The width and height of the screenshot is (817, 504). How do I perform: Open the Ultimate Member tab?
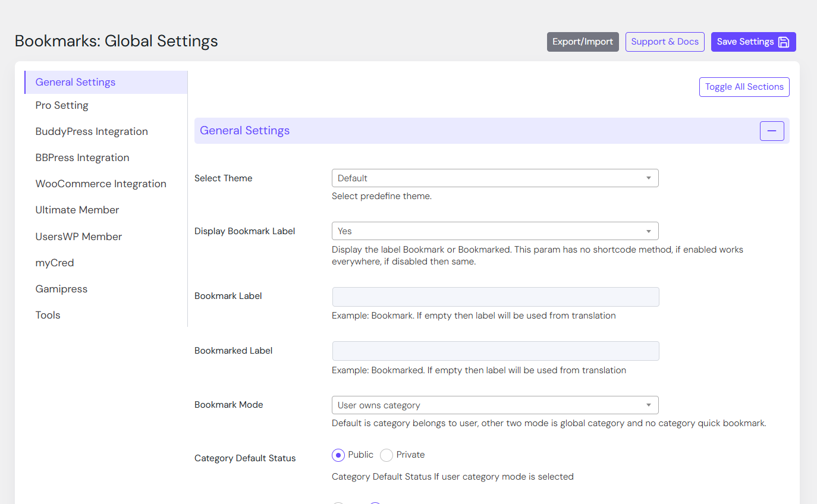[x=77, y=210]
